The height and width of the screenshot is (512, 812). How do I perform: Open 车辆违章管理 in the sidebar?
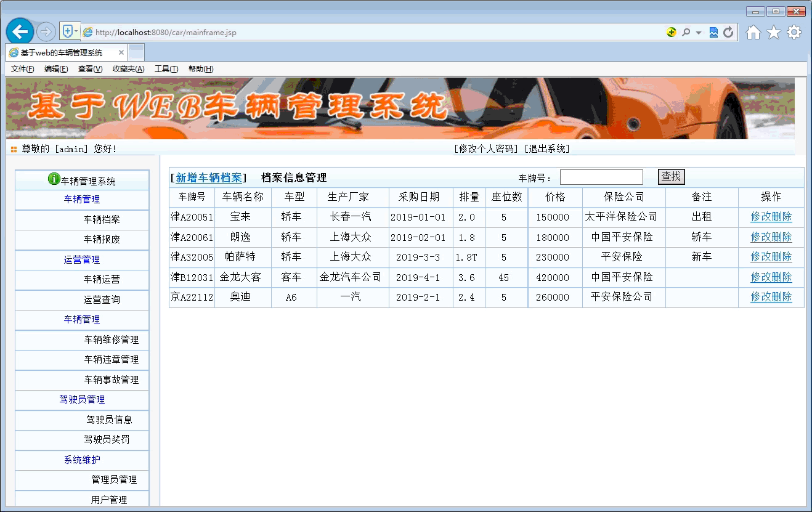click(x=112, y=359)
